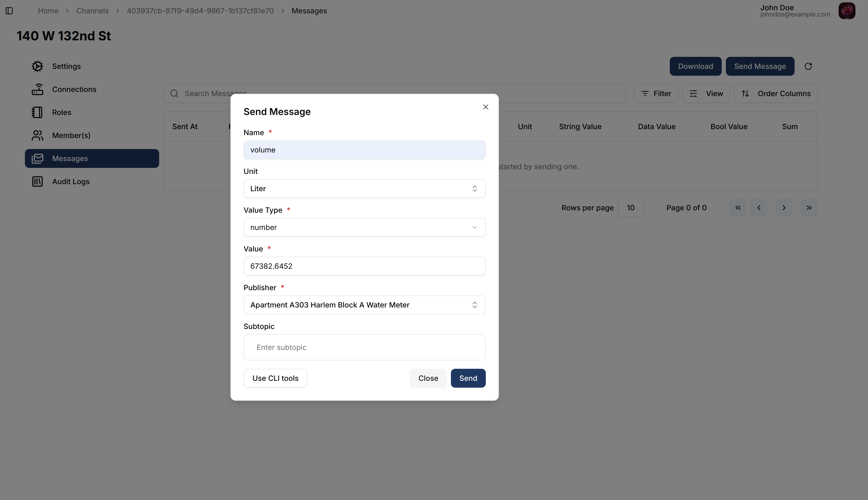Click the Send Message button
868x500 pixels.
tap(760, 66)
